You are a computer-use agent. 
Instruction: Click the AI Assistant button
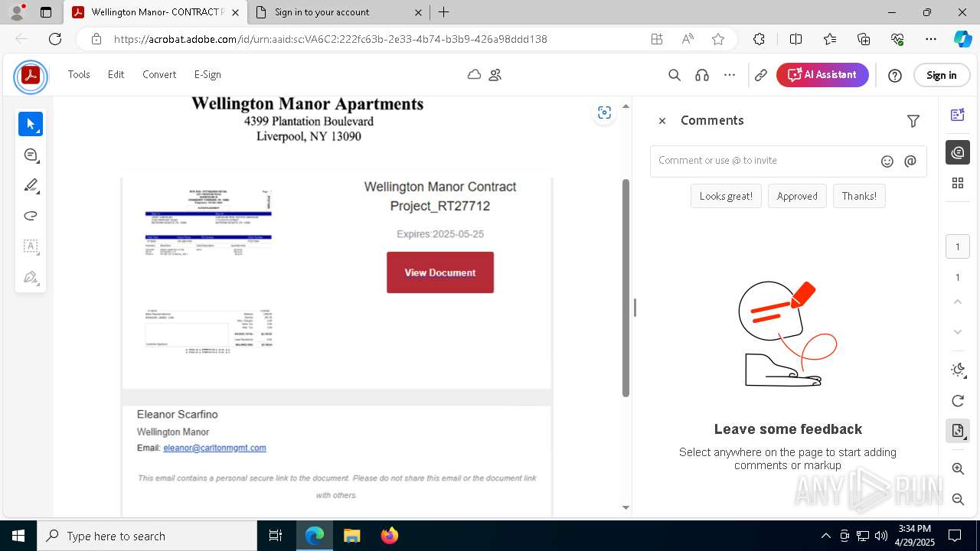click(x=822, y=75)
